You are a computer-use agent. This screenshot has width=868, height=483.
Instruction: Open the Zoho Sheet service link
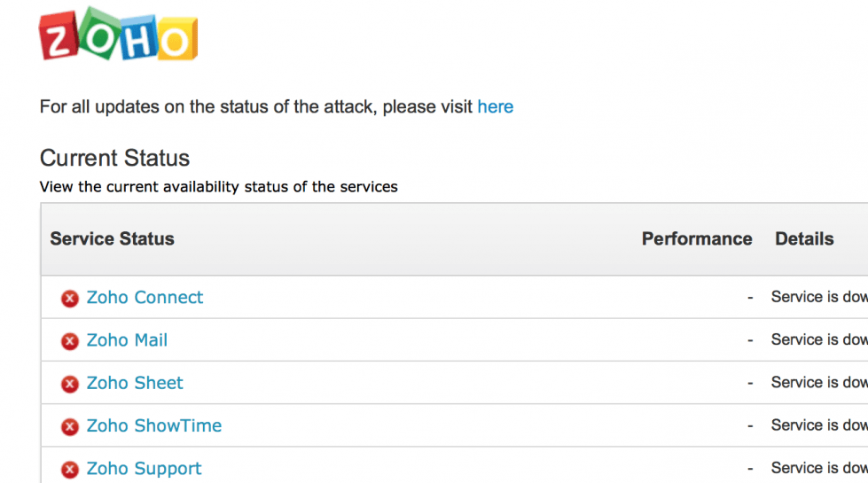(x=135, y=383)
